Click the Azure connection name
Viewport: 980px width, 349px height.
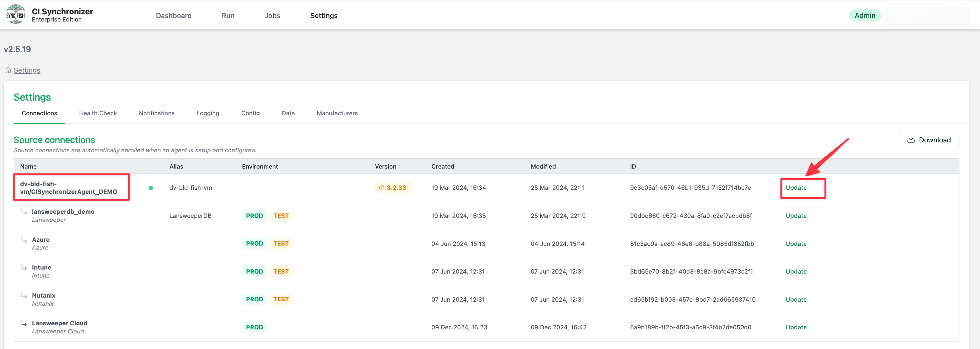[41, 240]
